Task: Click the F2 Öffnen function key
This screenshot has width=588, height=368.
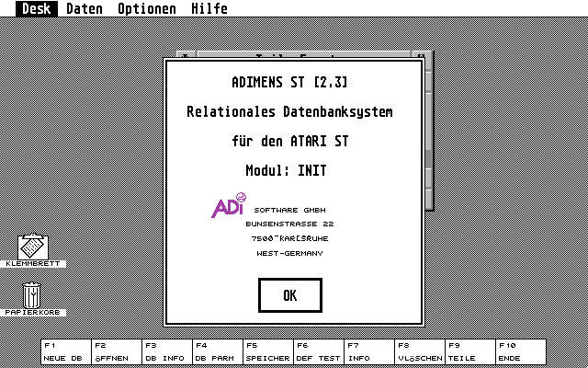Action: [117, 351]
